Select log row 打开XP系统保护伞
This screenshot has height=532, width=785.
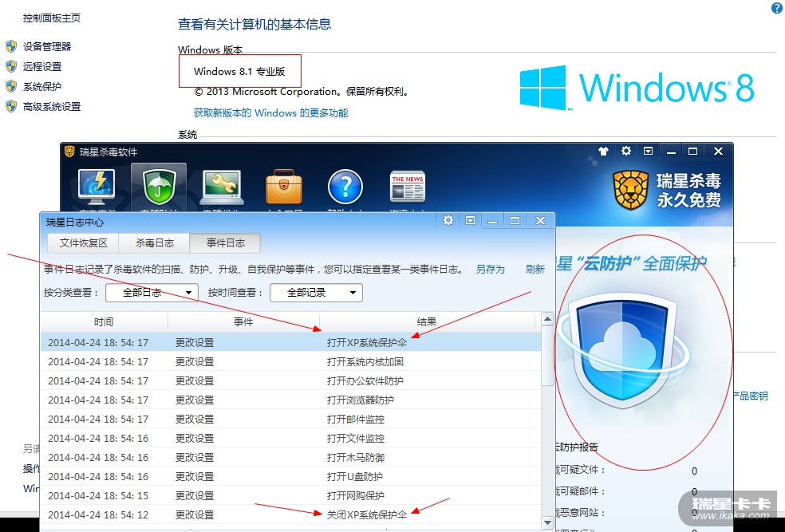pos(291,342)
